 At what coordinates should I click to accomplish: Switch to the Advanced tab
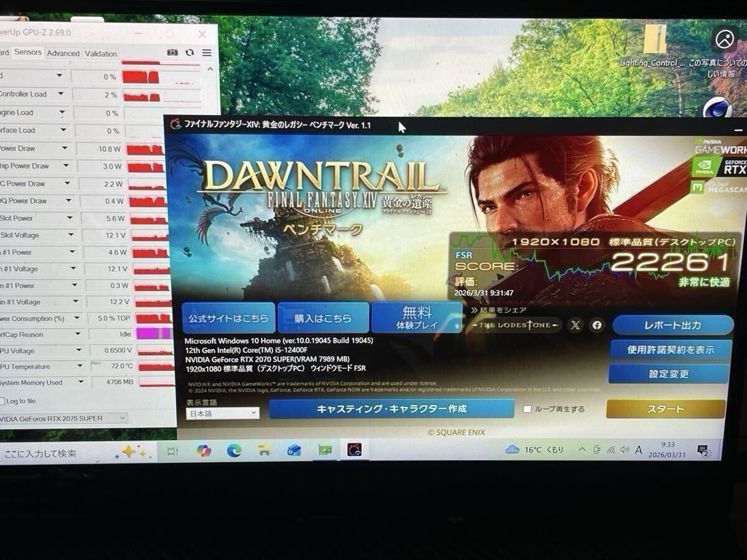[63, 54]
